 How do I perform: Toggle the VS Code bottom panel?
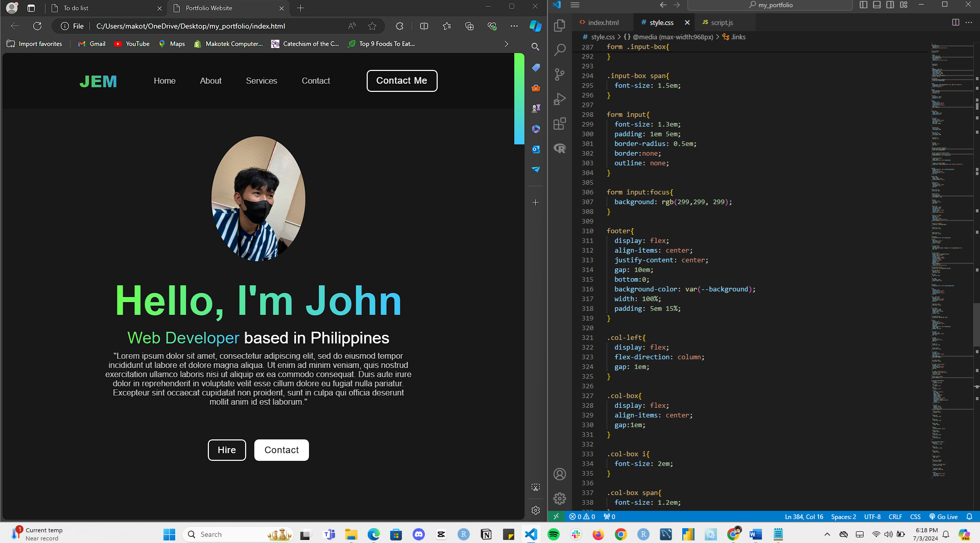click(877, 5)
